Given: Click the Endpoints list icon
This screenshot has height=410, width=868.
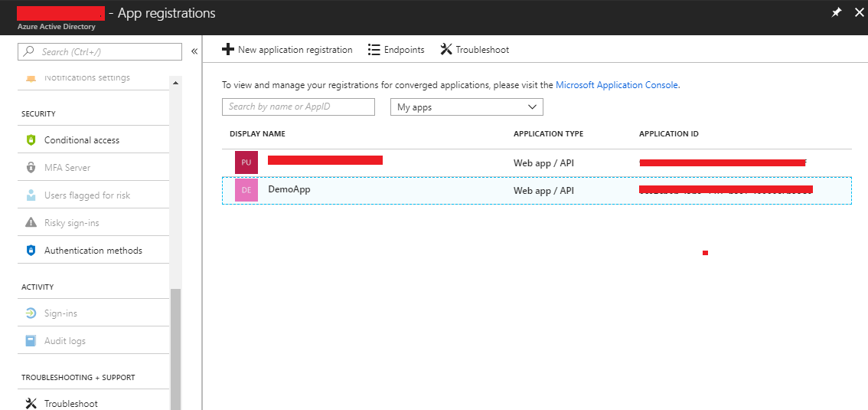Looking at the screenshot, I should (x=374, y=50).
